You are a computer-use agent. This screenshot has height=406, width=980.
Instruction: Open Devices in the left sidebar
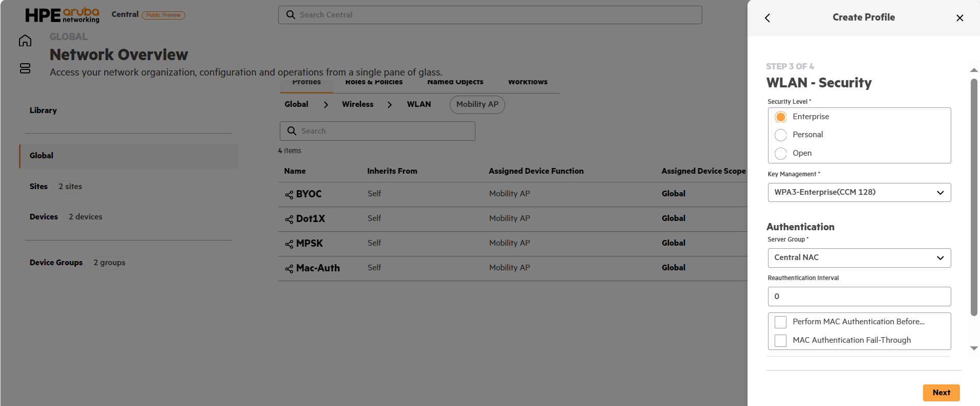[x=44, y=217]
